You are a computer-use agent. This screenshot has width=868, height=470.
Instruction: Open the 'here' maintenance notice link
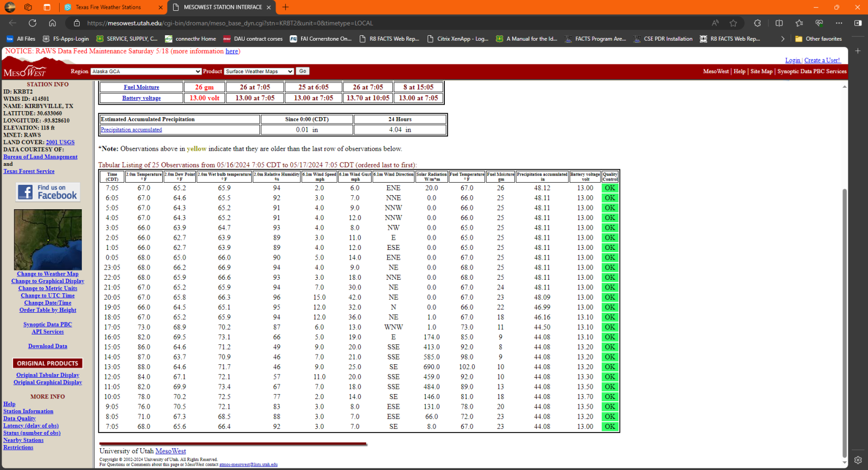(232, 51)
